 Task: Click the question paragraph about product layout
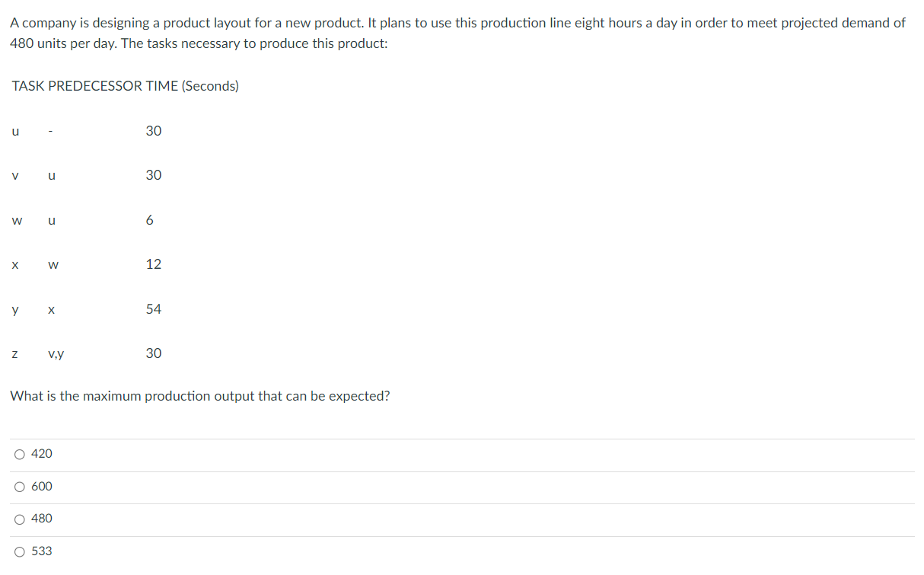tap(457, 32)
